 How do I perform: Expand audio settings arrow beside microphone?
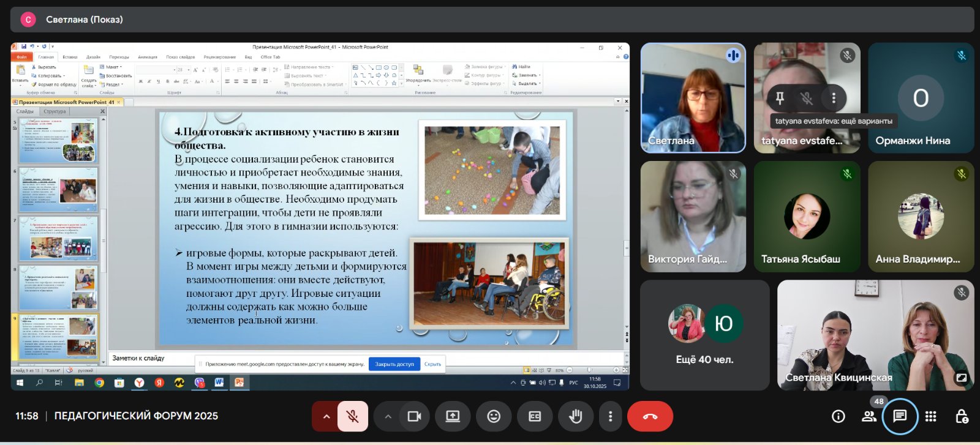tap(326, 416)
